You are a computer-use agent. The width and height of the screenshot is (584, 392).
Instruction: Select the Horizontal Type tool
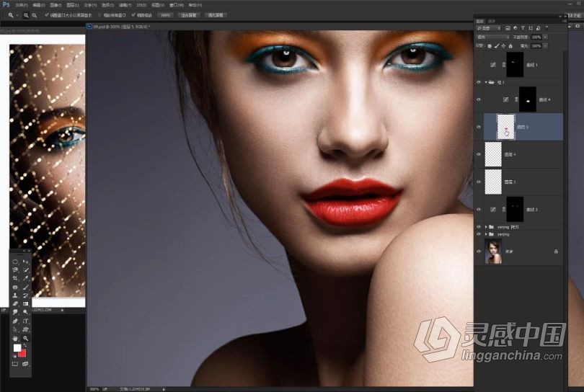tap(25, 321)
